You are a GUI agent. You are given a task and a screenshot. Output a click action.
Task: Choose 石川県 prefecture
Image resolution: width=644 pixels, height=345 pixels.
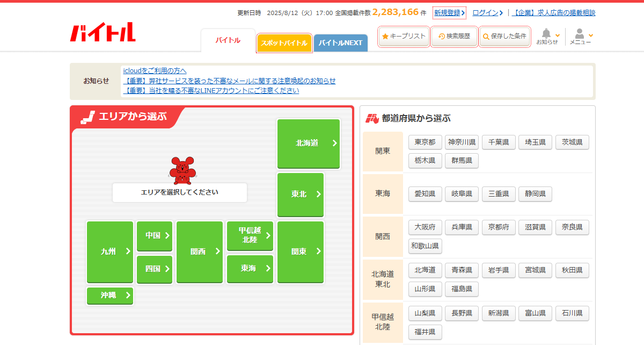(572, 313)
